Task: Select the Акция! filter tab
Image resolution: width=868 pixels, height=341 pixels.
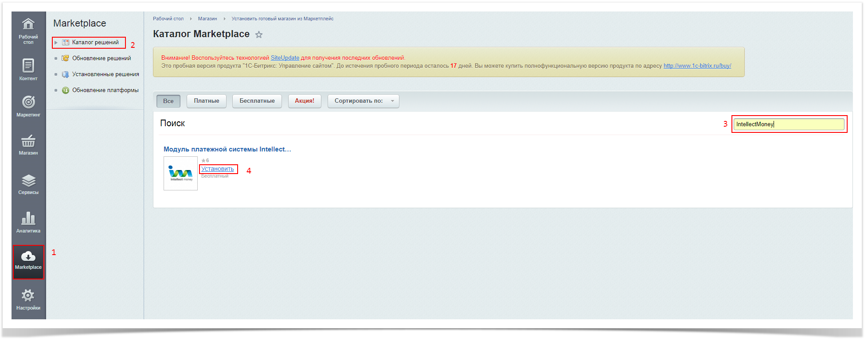Action: (x=305, y=101)
